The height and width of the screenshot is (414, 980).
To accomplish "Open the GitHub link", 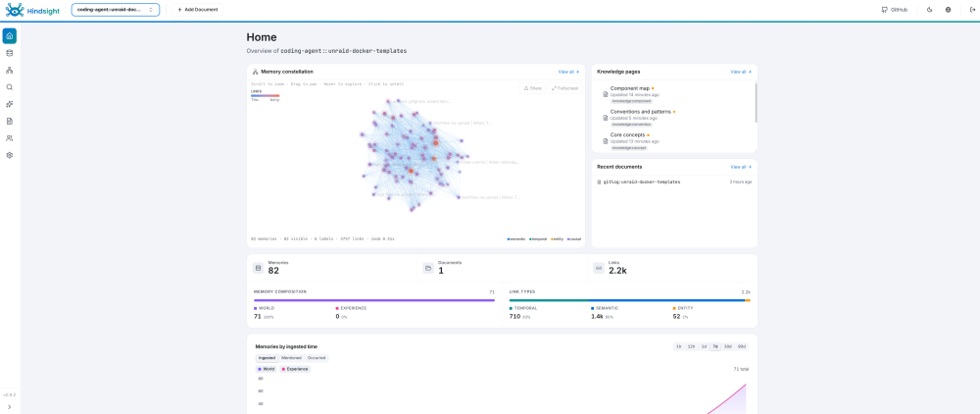I will click(894, 10).
